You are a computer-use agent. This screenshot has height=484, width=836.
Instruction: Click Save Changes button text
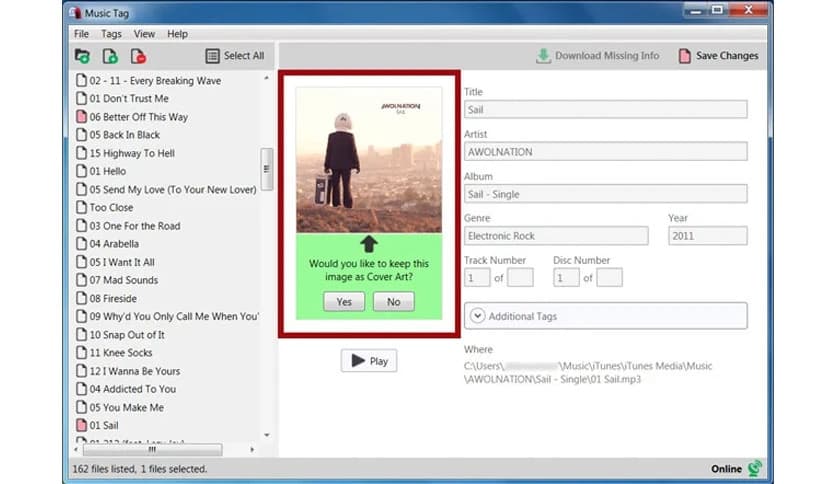coord(727,55)
